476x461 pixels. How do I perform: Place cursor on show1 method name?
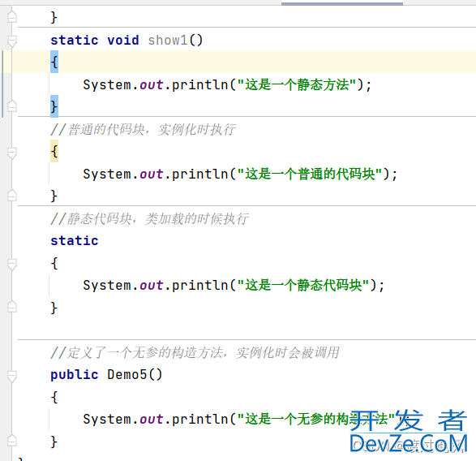[x=168, y=40]
